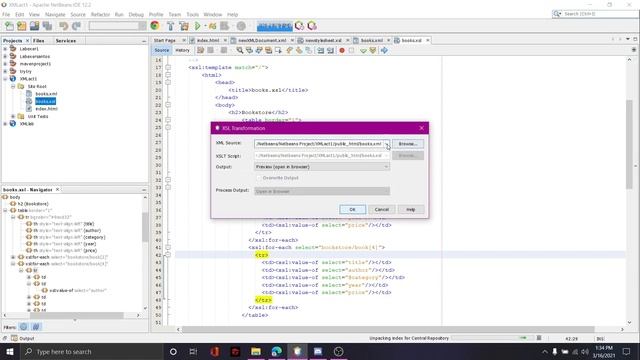This screenshot has height=360, width=640.
Task: Expand the Unit Tests folder
Action: pos(13,116)
